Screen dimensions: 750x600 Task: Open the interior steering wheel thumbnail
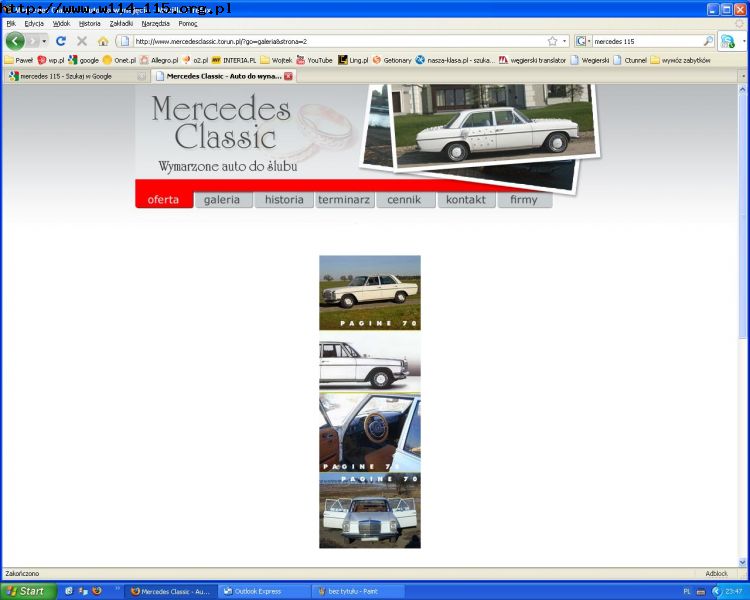click(370, 433)
